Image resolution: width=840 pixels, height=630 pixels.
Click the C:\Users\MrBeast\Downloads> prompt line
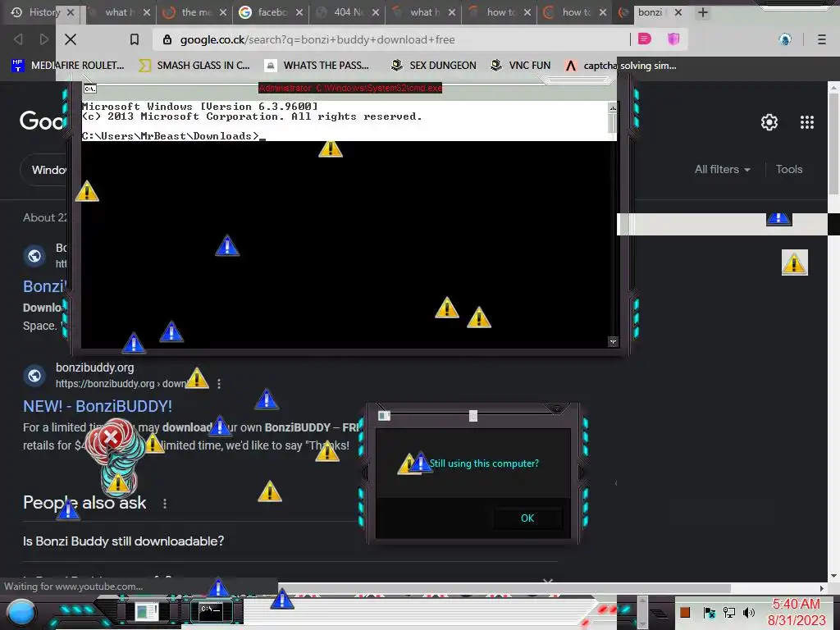pos(174,136)
